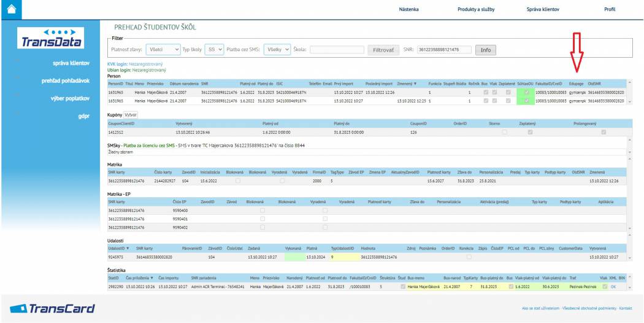Image resolution: width=644 pixels, height=323 pixels.
Task: Sort by Zmenený column in Person table
Action: (x=407, y=83)
